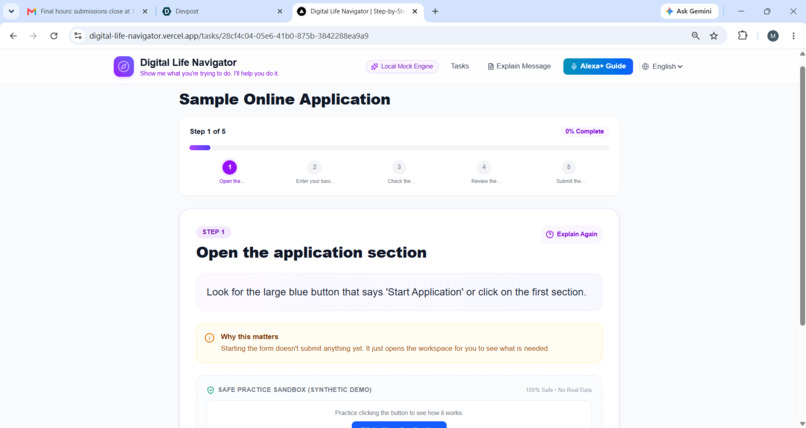The image size is (806, 428).
Task: Click scrollbar down arrow
Action: [802, 424]
